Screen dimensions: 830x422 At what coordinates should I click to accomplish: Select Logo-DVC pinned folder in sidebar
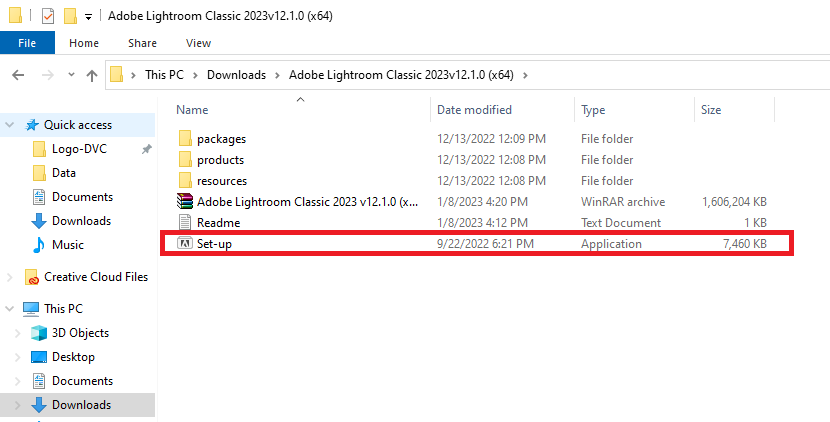click(x=79, y=149)
